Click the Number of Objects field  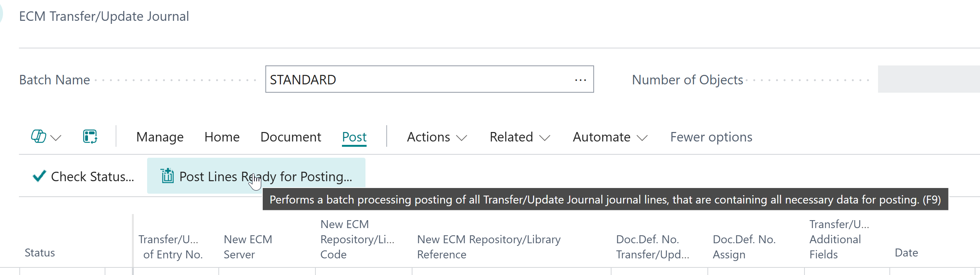[x=928, y=79]
